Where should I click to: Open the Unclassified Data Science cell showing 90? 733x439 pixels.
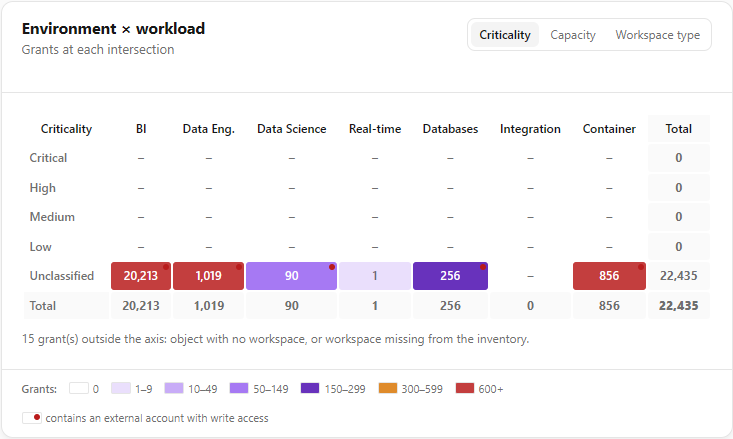pos(291,276)
